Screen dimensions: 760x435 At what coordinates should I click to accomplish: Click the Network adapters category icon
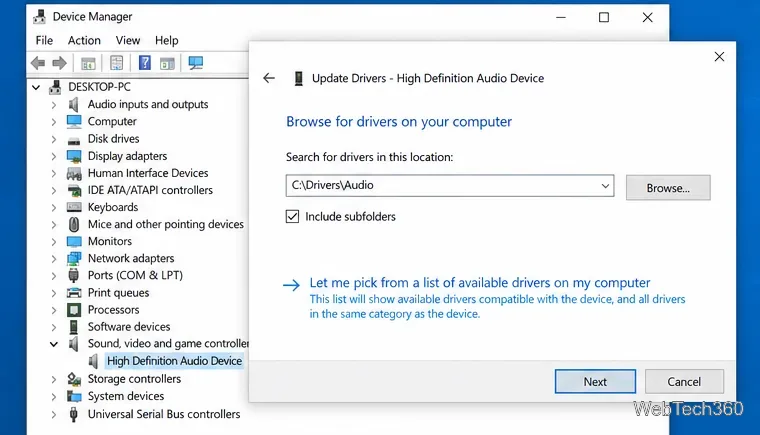click(x=74, y=258)
